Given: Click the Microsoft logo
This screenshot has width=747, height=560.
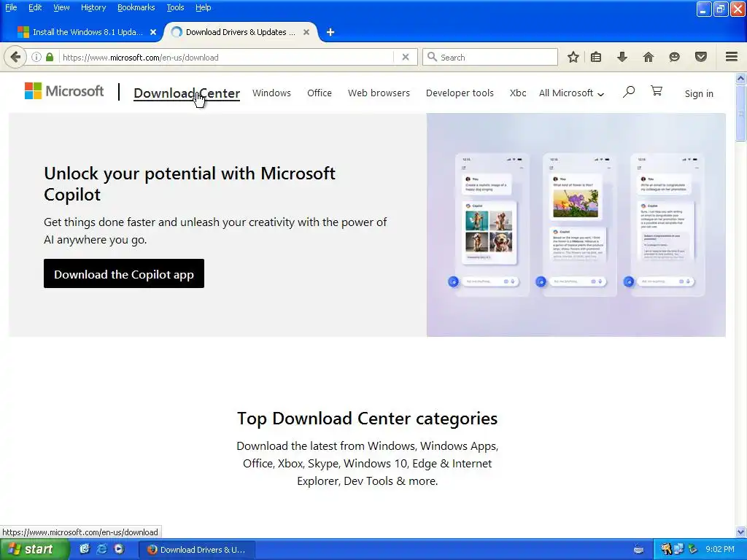Looking at the screenshot, I should tap(64, 91).
